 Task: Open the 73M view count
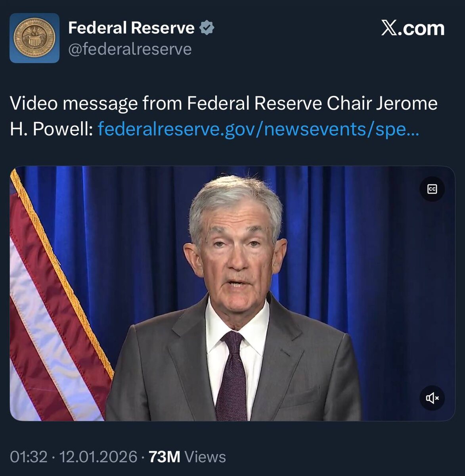click(164, 457)
